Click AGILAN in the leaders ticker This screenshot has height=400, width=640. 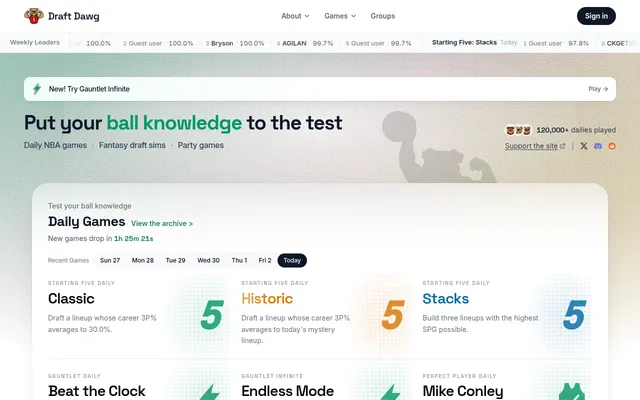pos(294,43)
